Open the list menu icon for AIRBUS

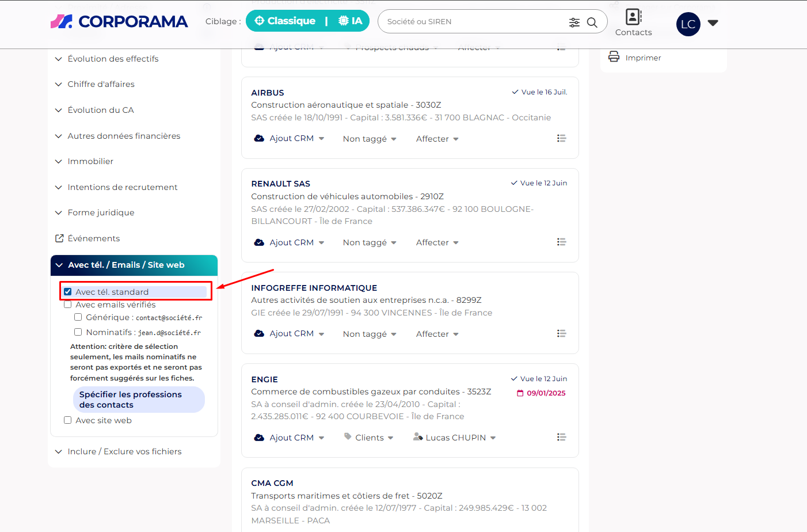(561, 138)
